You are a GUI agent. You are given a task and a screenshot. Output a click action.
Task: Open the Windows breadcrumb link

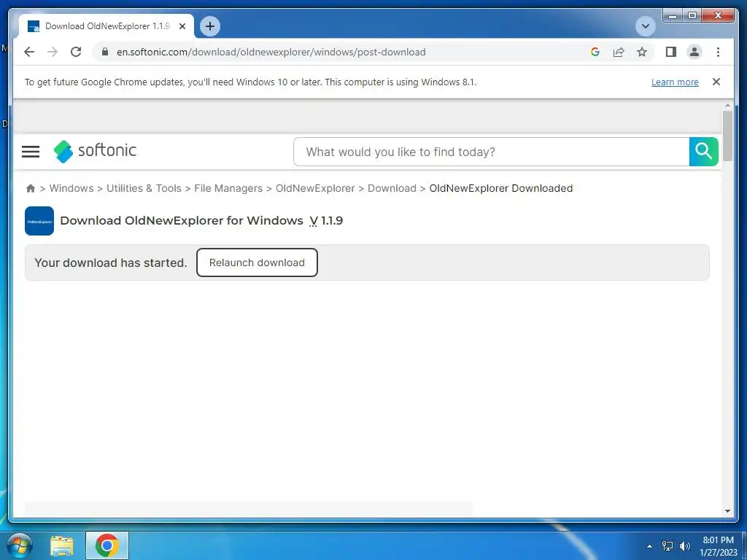point(71,188)
